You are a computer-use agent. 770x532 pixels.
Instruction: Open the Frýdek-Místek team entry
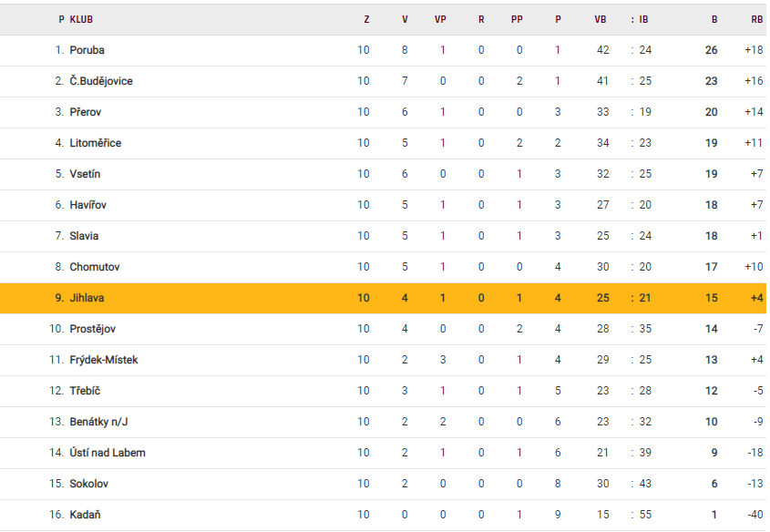point(103,360)
